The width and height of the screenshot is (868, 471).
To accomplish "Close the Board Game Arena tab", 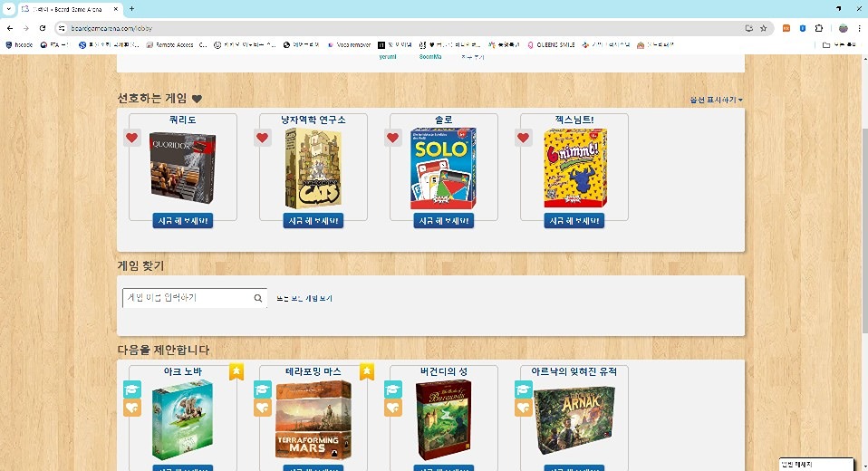I will (x=116, y=9).
